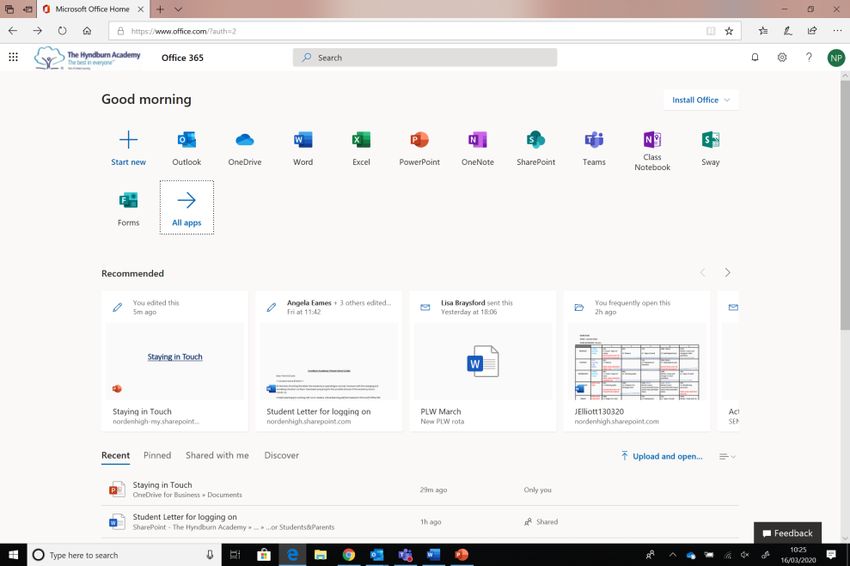This screenshot has height=566, width=850.
Task: Click Start new plus icon
Action: tap(128, 140)
